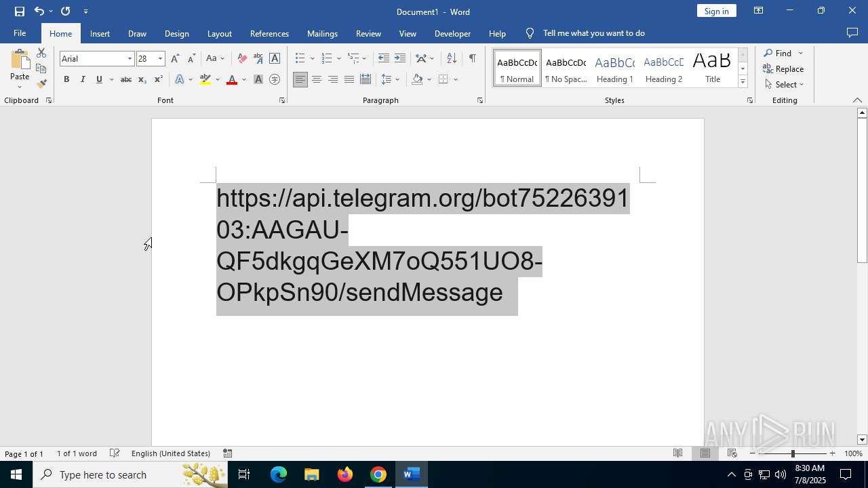
Task: Toggle show paragraph marks
Action: [473, 59]
